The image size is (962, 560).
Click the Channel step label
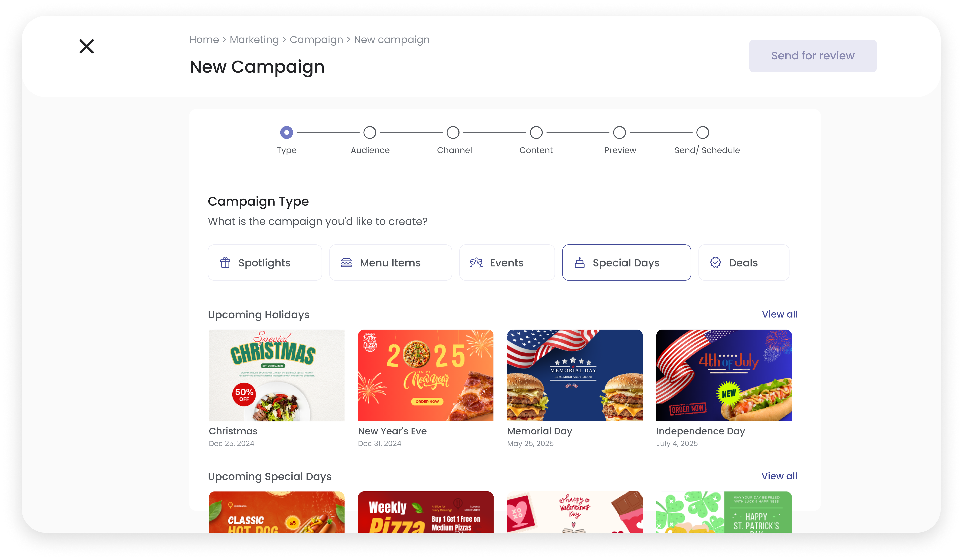coord(454,150)
